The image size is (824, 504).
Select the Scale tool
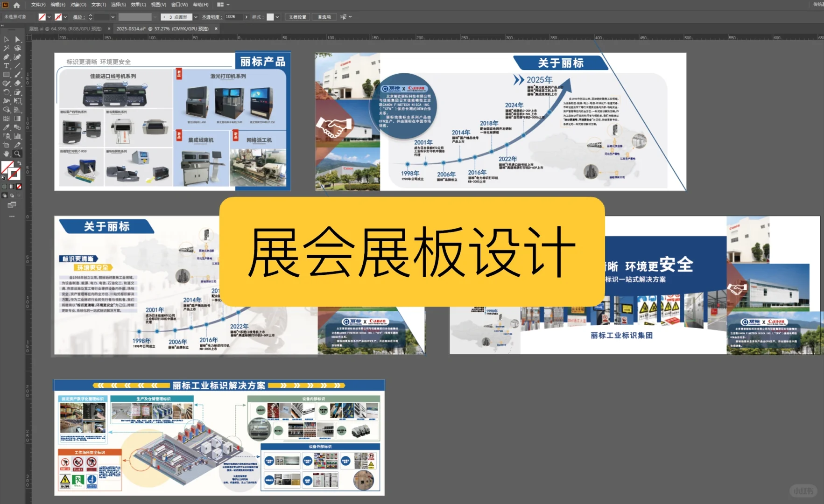(x=18, y=92)
